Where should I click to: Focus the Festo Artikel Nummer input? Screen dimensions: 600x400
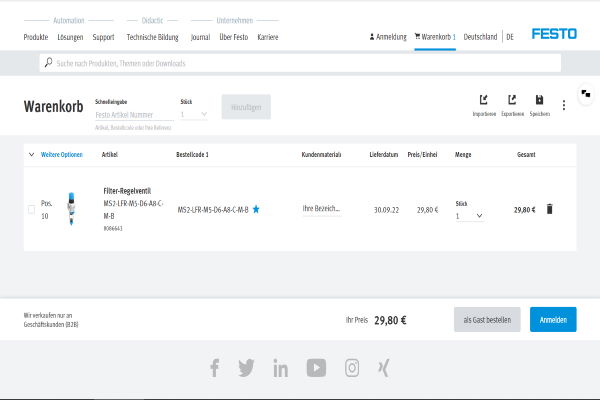134,115
